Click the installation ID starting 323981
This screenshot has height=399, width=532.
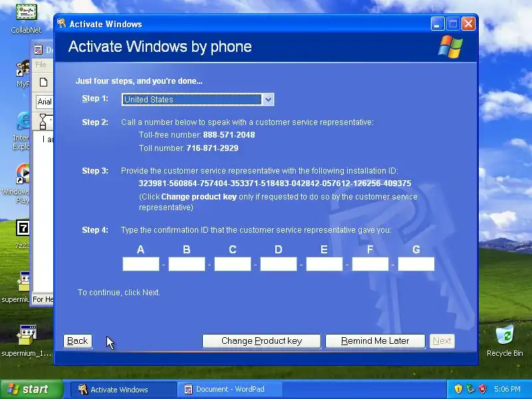coord(275,184)
